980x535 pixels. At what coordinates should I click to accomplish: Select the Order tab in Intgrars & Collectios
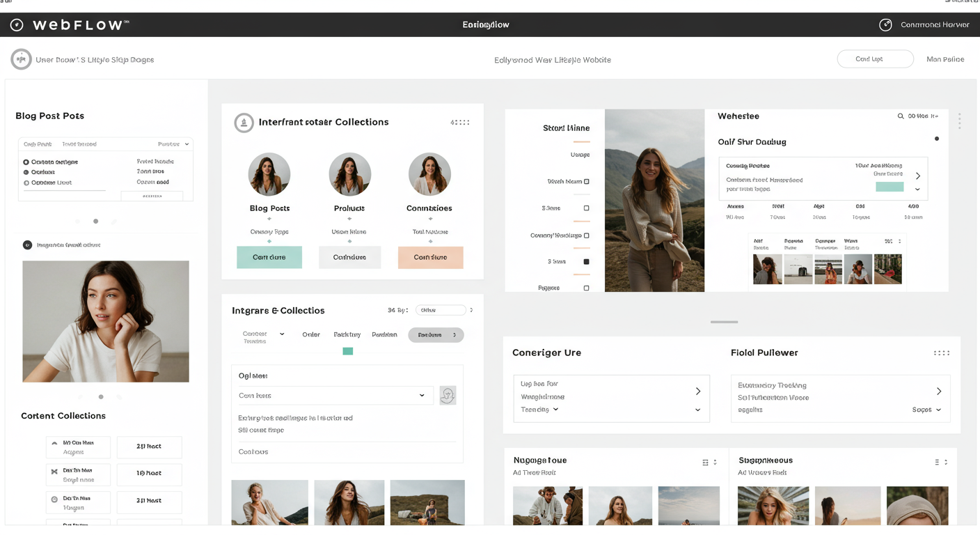point(311,335)
